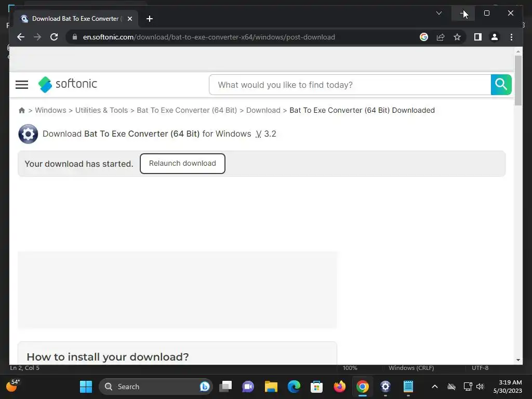Share this page icon
Viewport: 532px width, 399px height.
click(441, 37)
